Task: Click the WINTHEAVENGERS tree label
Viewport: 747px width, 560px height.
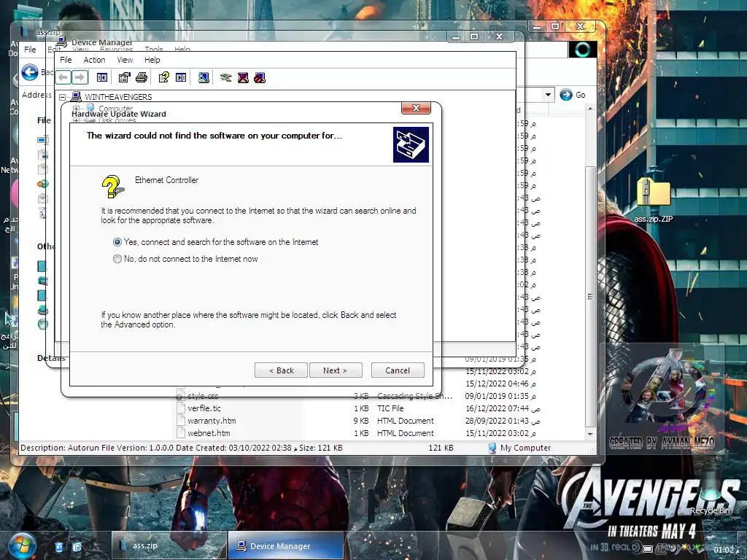Action: [x=118, y=97]
